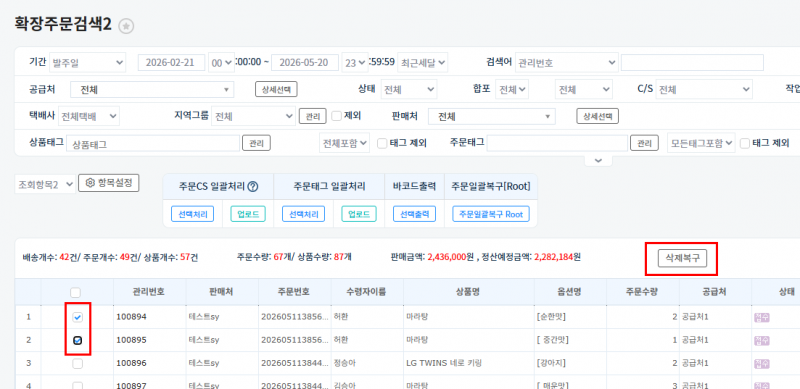Click 관리 button next to 지역그룹

(312, 116)
